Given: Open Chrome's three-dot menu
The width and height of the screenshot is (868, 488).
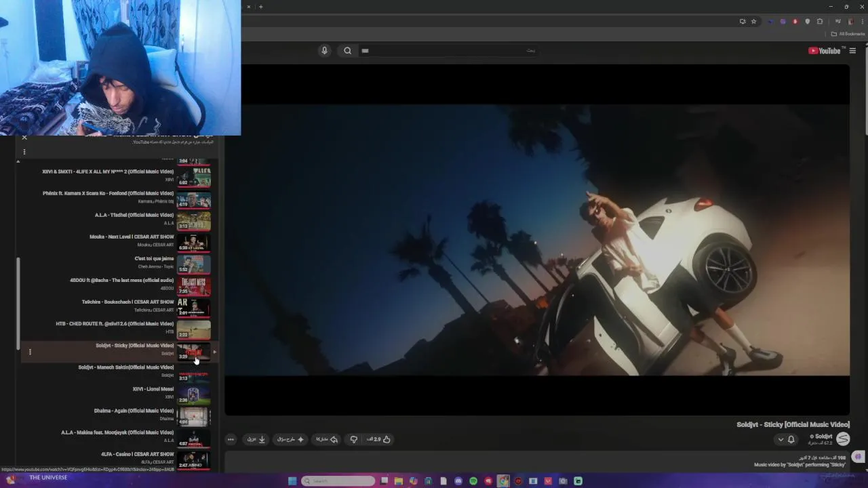Looking at the screenshot, I should pos(862,22).
